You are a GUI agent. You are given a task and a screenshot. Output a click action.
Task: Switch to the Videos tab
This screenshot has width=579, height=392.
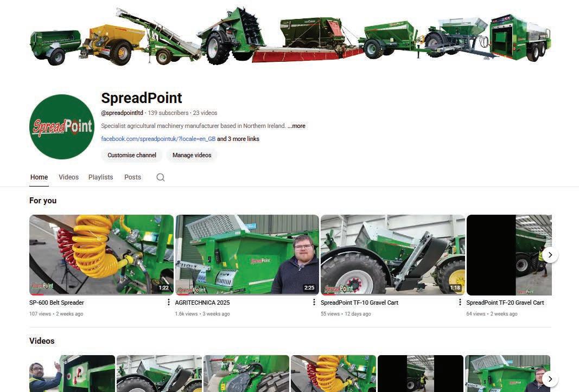tap(69, 177)
